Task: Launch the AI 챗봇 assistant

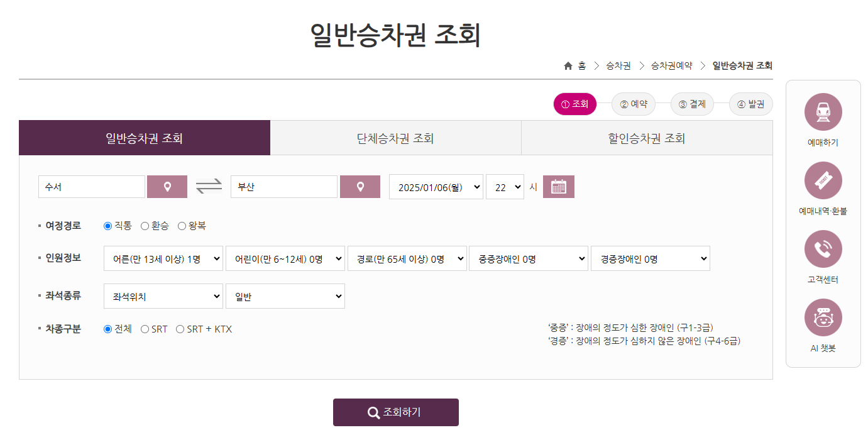Action: (x=823, y=317)
